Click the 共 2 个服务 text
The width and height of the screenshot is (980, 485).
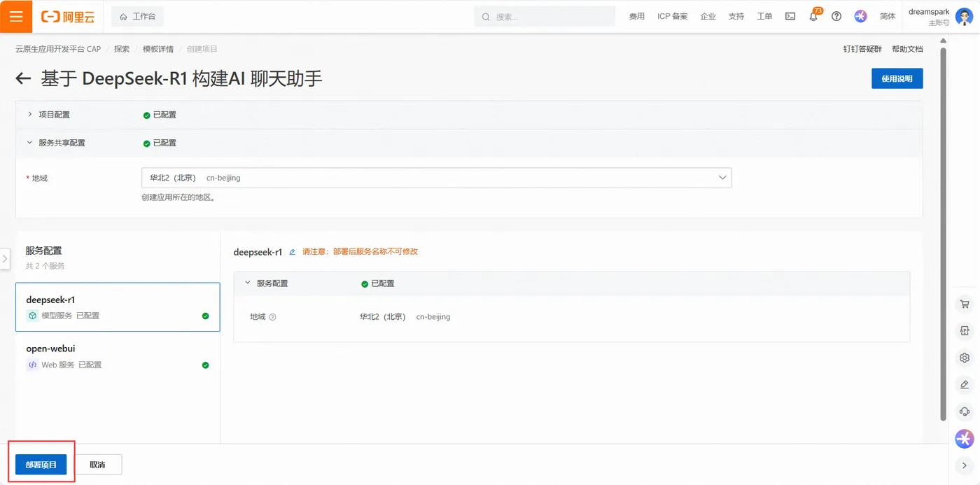click(x=45, y=266)
